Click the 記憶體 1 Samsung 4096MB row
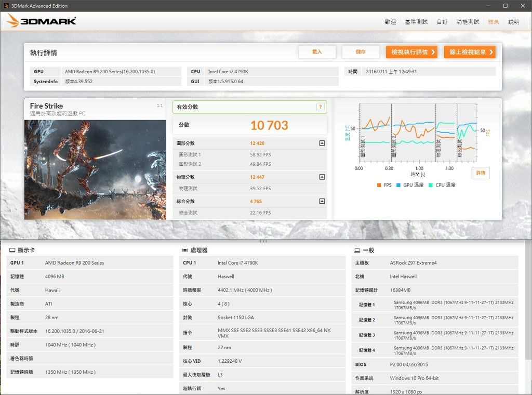Viewport: 532px width, 395px height. [435, 305]
